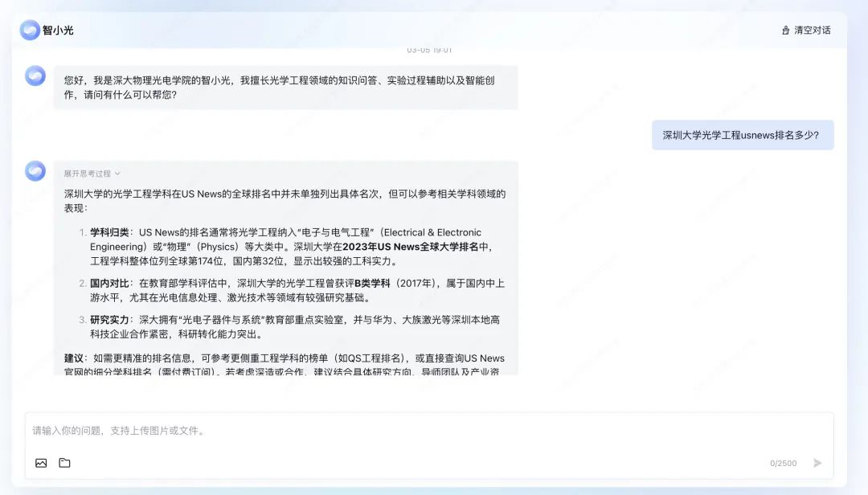Click the image upload icon
Screen dimensions: 868x495
tap(41, 463)
